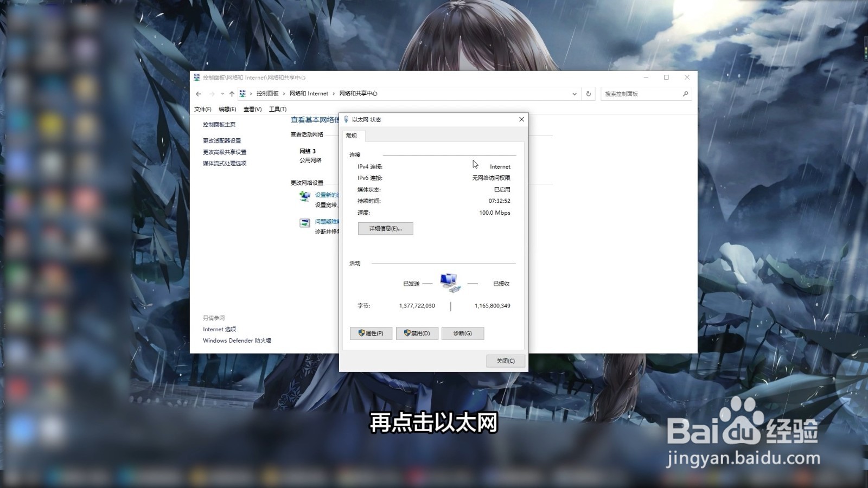Close the Control Panel window
Image resolution: width=868 pixels, height=488 pixels.
click(x=687, y=78)
